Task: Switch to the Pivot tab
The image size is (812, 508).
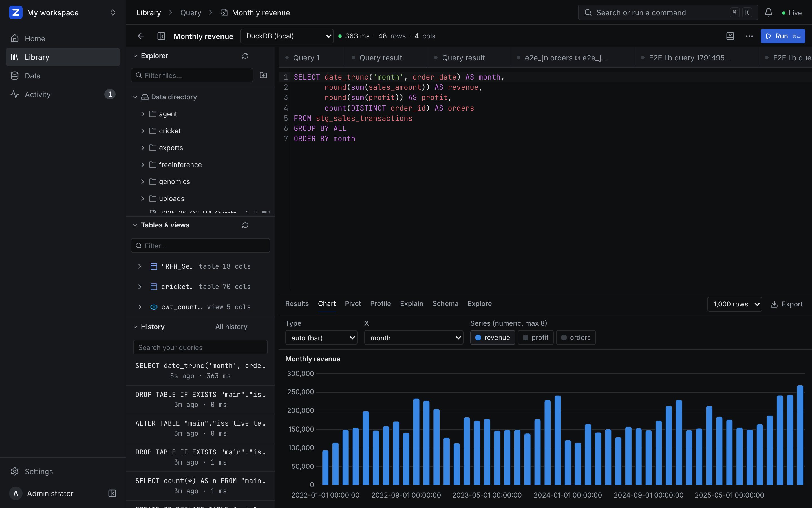Action: (x=353, y=303)
